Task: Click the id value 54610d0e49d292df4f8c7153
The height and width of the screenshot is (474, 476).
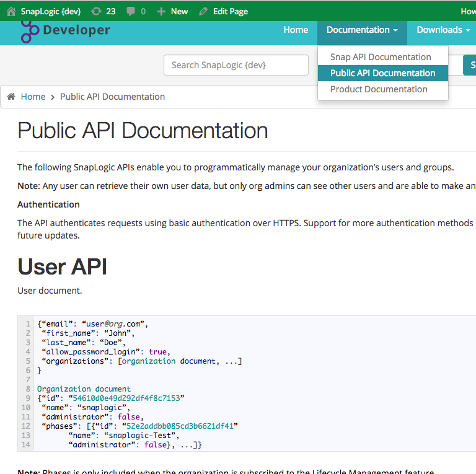Action: [126, 398]
